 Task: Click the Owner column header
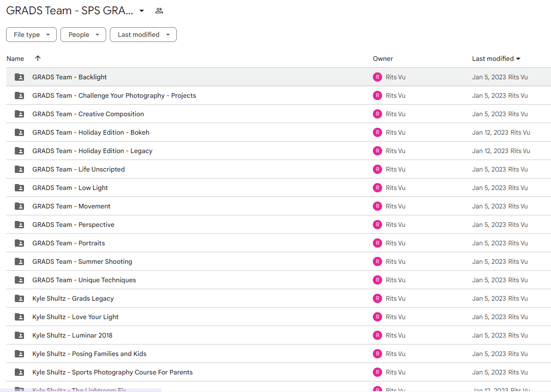point(383,59)
